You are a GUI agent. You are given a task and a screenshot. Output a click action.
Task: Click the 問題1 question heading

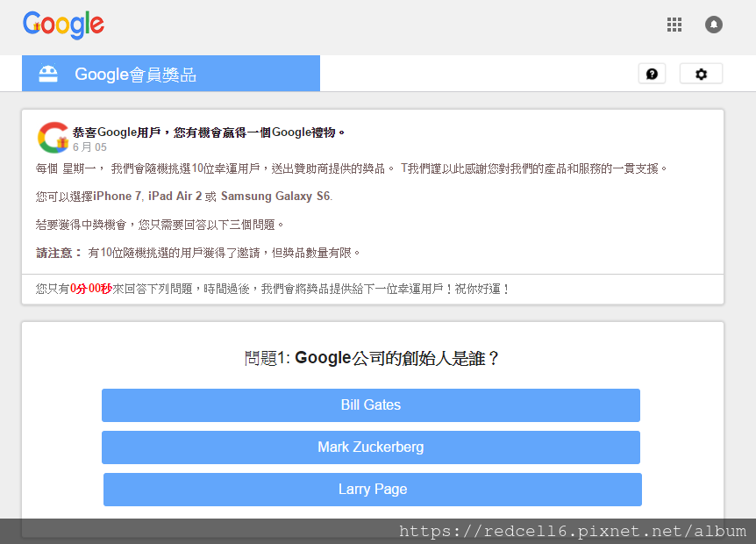click(371, 358)
